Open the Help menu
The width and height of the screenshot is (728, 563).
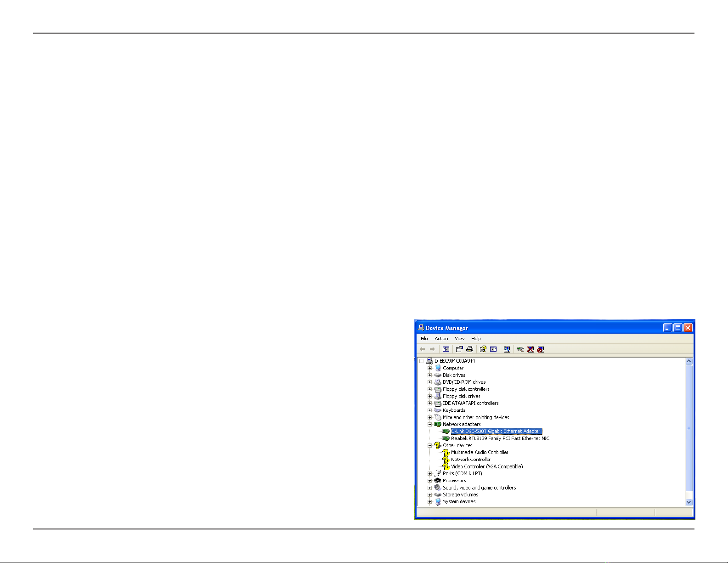(x=476, y=338)
